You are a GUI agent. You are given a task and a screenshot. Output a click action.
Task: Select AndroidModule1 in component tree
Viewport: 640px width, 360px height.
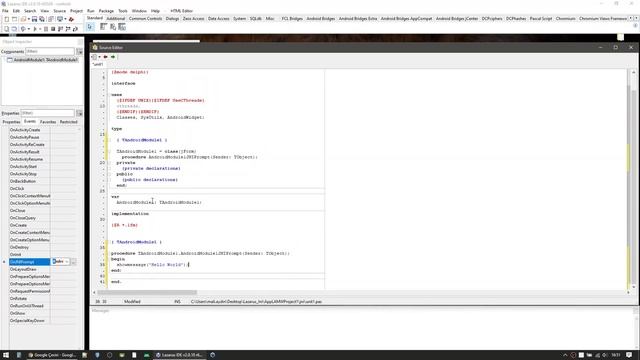(45, 60)
